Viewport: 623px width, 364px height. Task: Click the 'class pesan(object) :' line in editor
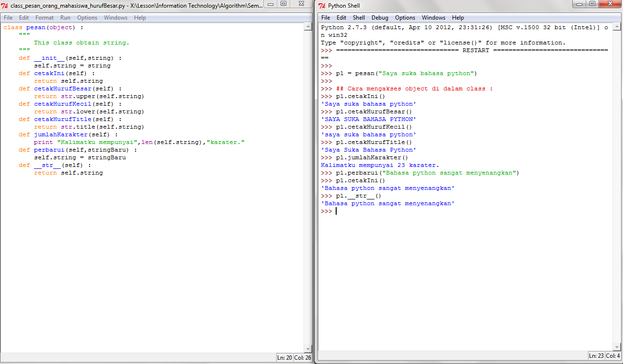coord(43,27)
